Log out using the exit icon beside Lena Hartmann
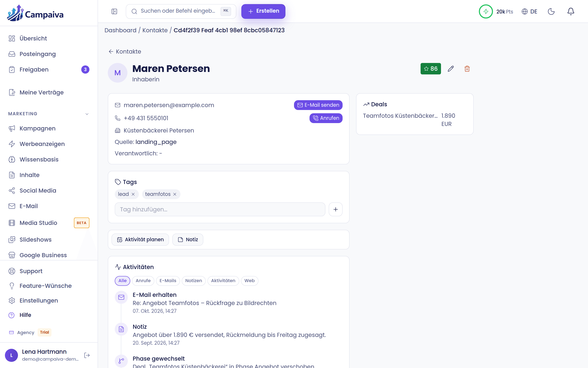 [87, 355]
